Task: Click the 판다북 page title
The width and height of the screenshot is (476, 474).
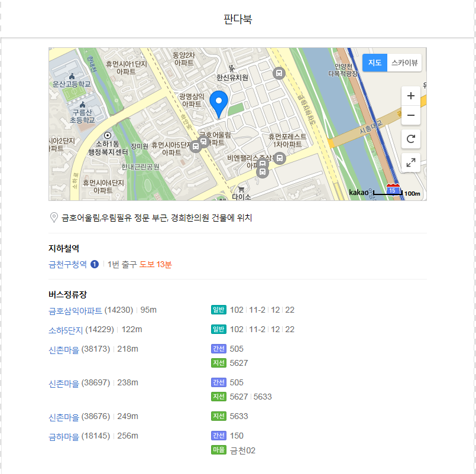Action: pos(238,19)
